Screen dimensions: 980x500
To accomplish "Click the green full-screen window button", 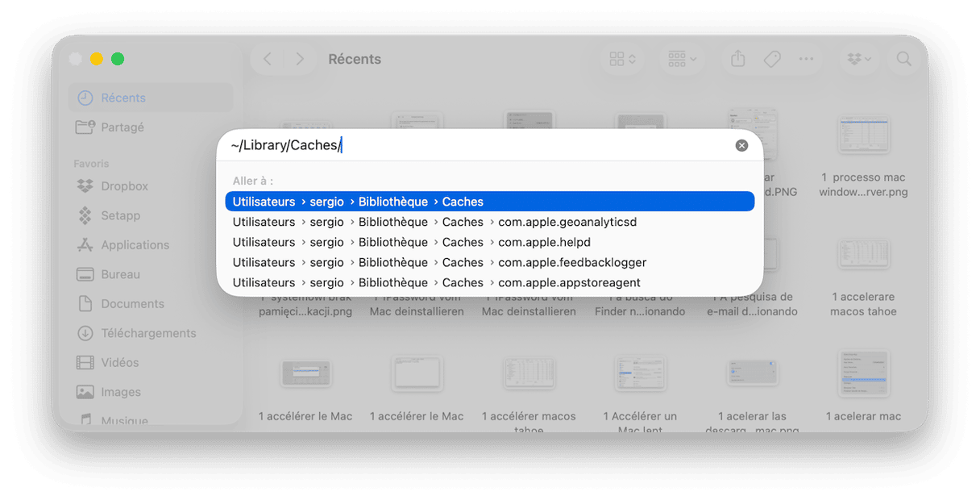I will pyautogui.click(x=118, y=59).
